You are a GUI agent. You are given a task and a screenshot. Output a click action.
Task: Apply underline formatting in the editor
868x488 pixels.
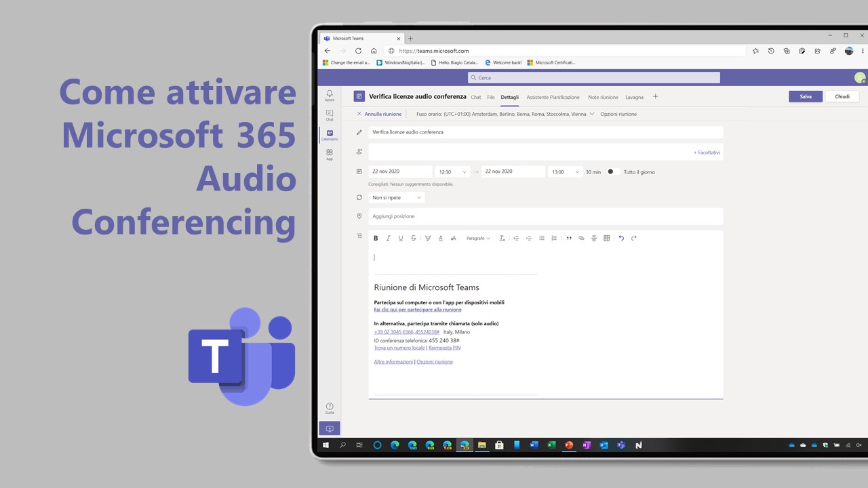(x=401, y=238)
